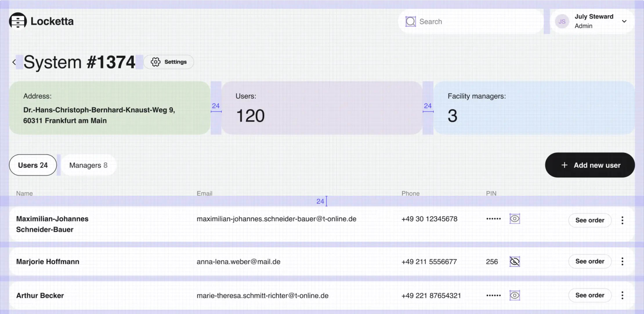Click Add new user button

point(590,165)
